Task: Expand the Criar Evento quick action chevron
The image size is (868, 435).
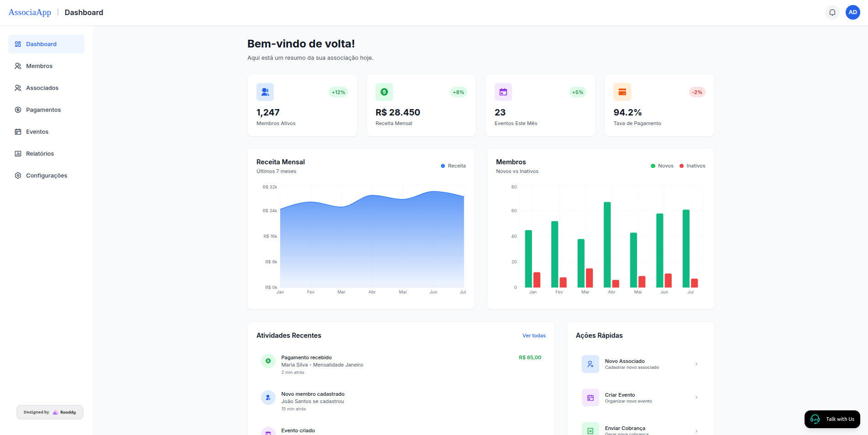Action: 696,398
